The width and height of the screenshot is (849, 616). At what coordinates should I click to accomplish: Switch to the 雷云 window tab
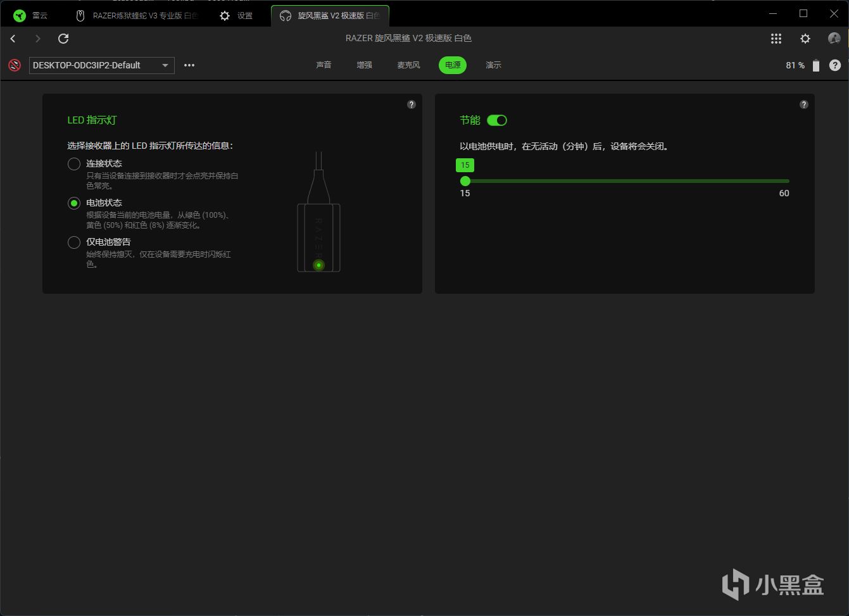pyautogui.click(x=31, y=16)
